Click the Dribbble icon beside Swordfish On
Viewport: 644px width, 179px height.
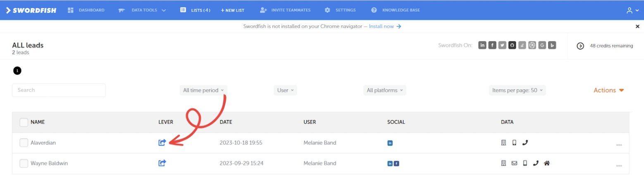532,45
